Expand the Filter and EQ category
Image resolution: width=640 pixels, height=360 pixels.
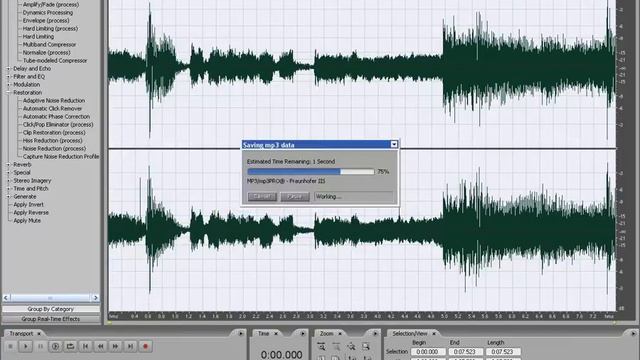click(8, 76)
